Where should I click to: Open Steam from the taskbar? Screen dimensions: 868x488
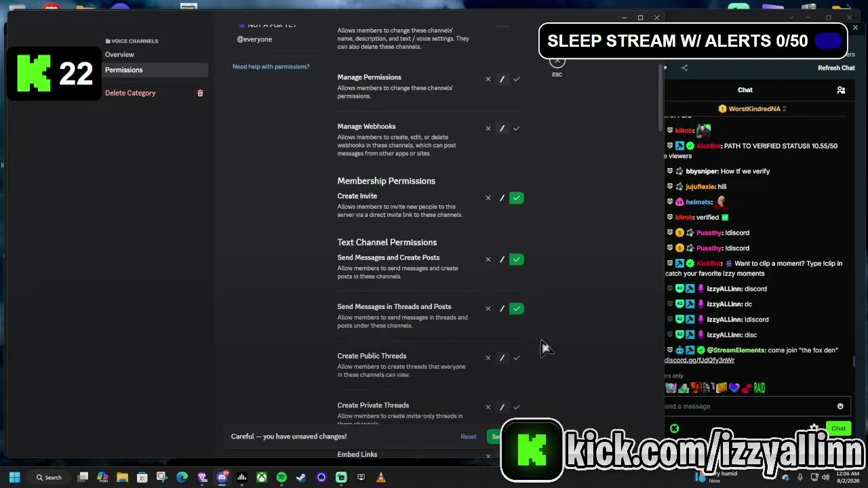301,477
